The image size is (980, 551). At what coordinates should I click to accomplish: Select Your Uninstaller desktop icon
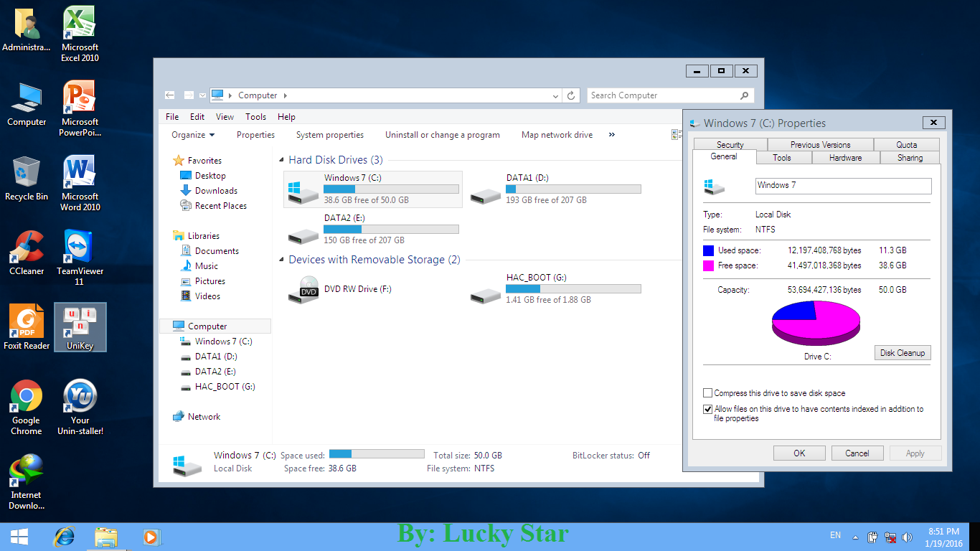coord(80,408)
